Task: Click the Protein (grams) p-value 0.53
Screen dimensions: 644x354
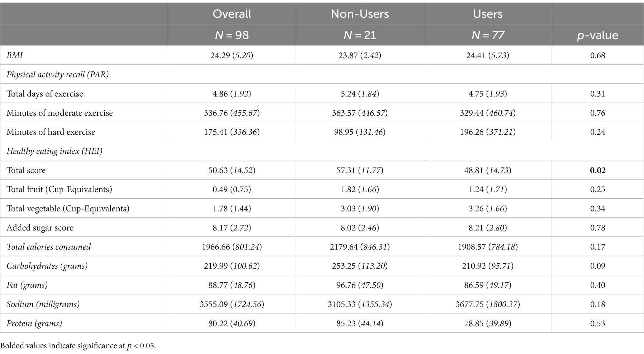Action: 598,323
